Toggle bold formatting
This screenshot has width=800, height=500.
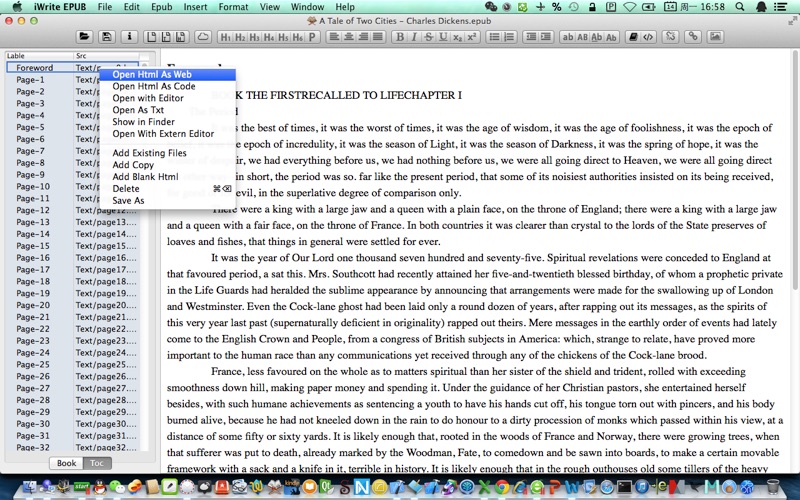(399, 37)
